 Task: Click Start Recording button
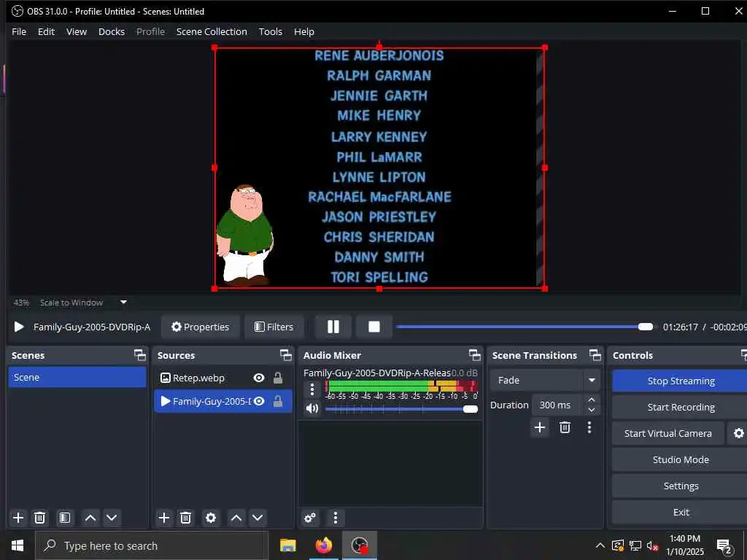681,407
